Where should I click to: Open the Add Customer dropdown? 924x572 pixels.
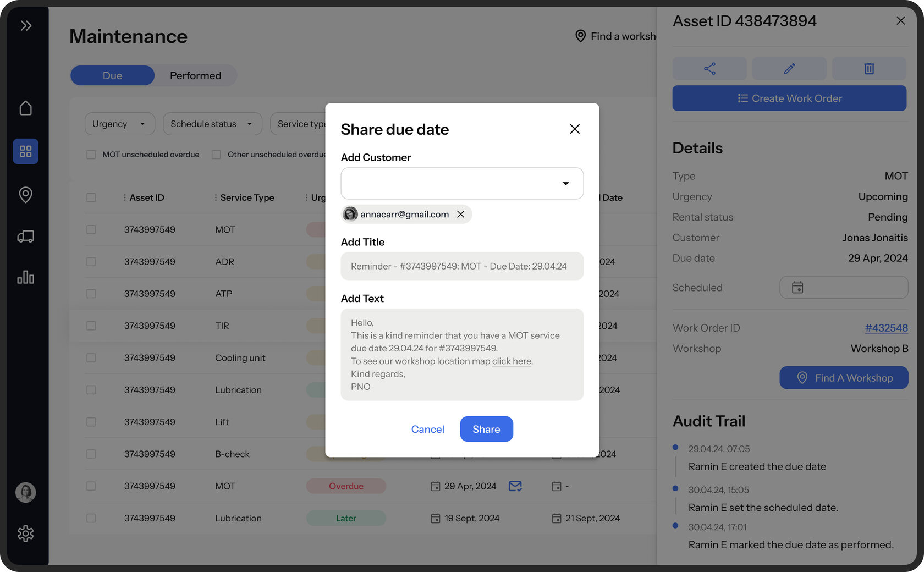461,183
